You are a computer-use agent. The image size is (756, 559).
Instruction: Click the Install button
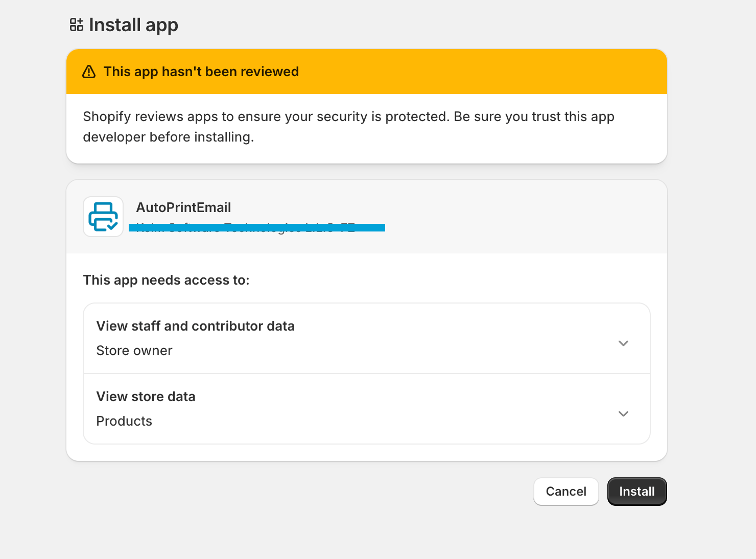pyautogui.click(x=637, y=492)
